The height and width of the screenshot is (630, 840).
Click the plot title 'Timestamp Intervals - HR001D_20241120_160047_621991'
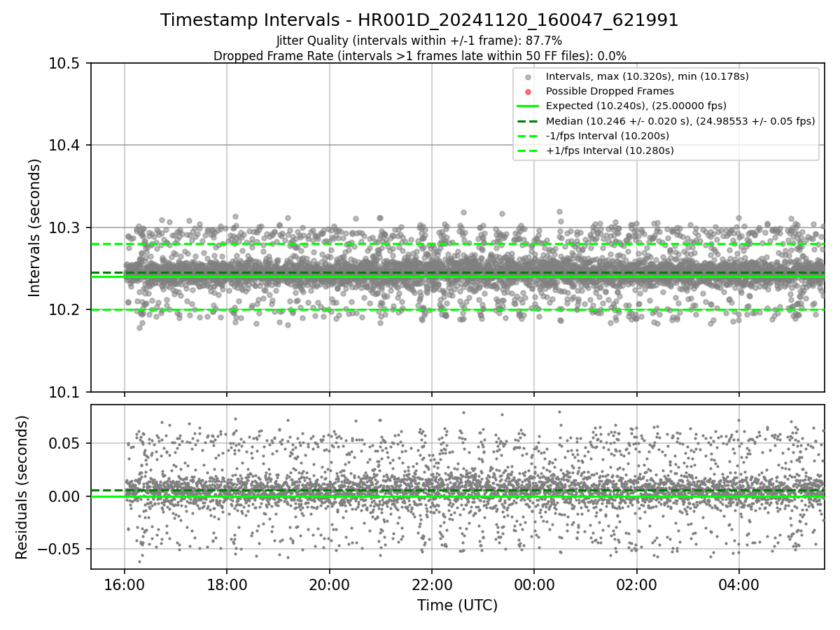point(419,20)
